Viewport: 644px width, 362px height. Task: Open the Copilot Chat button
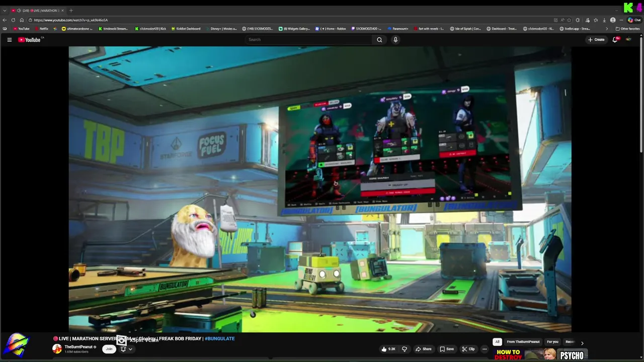(633, 20)
